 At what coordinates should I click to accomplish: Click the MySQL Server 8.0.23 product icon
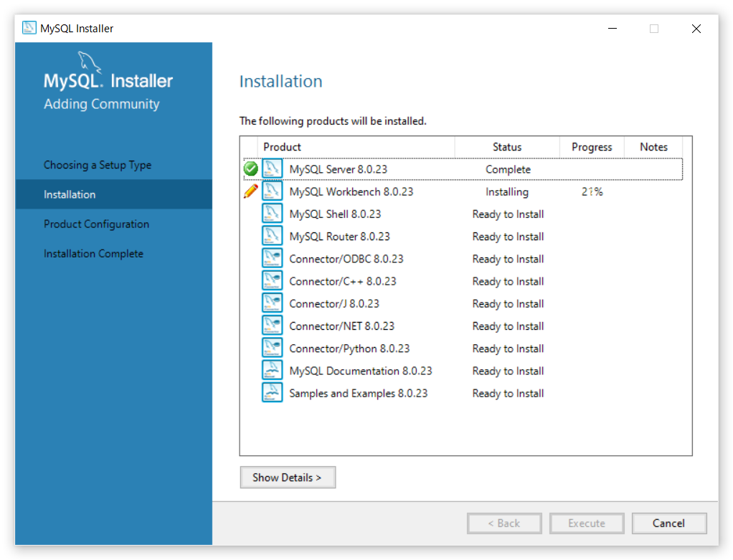pos(272,169)
